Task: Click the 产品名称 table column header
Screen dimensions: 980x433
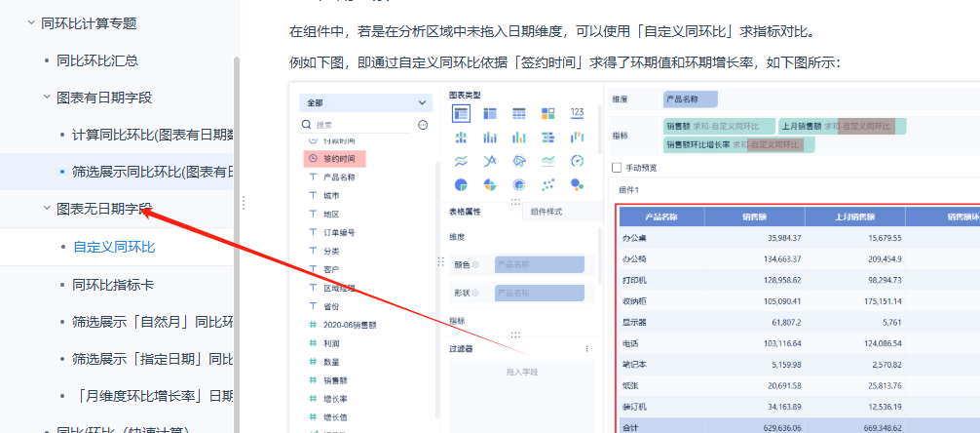Action: [661, 217]
